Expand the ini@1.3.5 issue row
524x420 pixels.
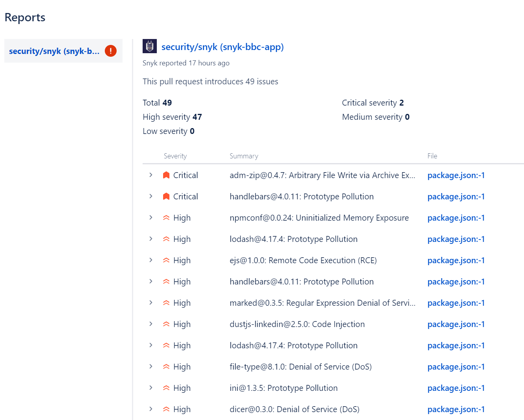[x=151, y=388]
